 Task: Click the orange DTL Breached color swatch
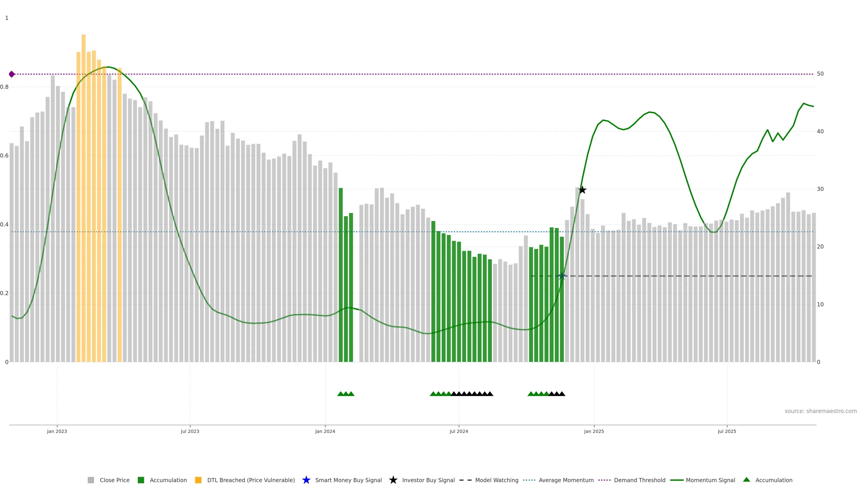pyautogui.click(x=198, y=480)
